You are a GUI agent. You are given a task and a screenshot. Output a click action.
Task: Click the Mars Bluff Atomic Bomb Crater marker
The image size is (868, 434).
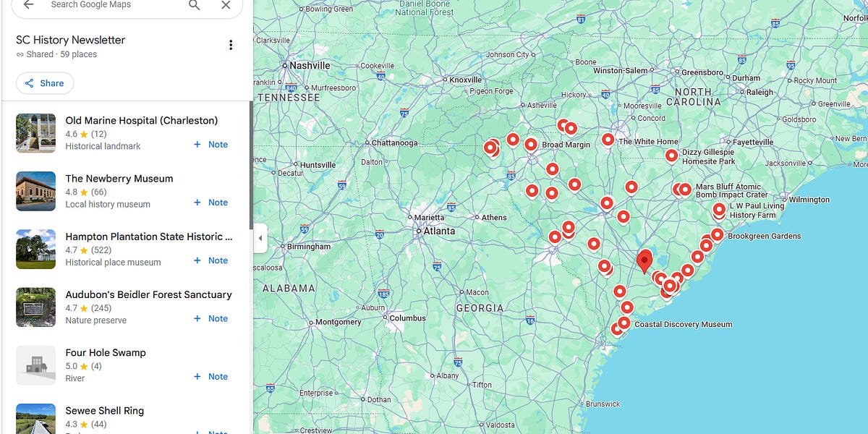tap(684, 189)
